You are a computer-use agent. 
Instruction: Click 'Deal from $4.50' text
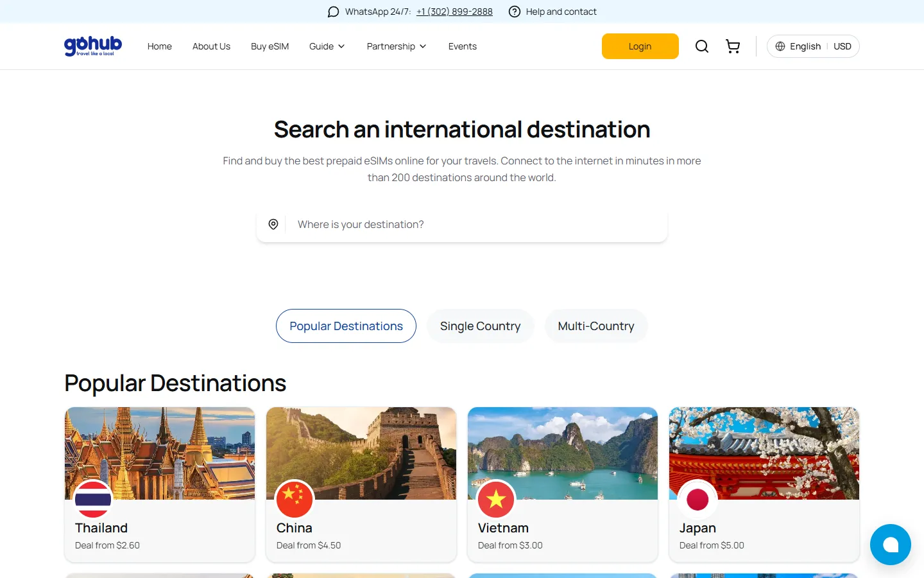coord(309,545)
